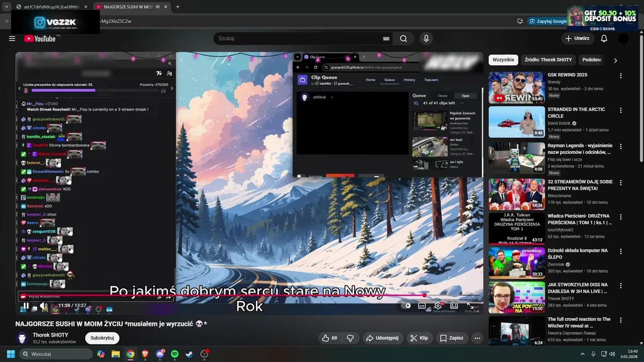Image resolution: width=644 pixels, height=362 pixels.
Task: Select the Wszystkie filter chip
Action: click(503, 60)
